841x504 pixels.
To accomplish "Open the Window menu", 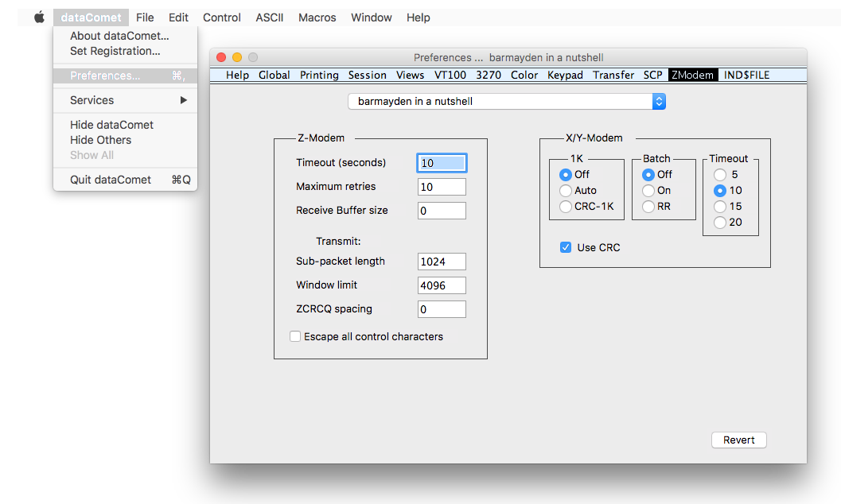I will [x=371, y=17].
